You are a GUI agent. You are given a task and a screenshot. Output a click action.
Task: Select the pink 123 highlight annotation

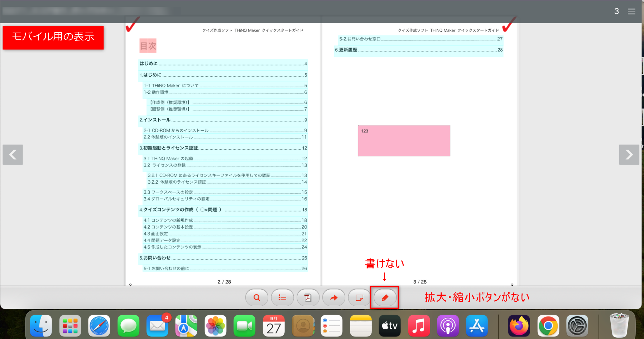pyautogui.click(x=404, y=141)
